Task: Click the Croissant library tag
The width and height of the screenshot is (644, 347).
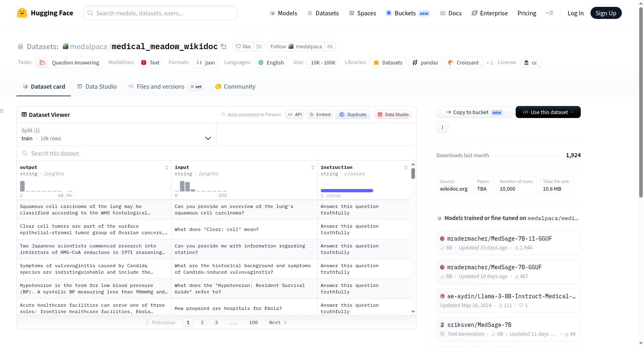Action: 464,62
